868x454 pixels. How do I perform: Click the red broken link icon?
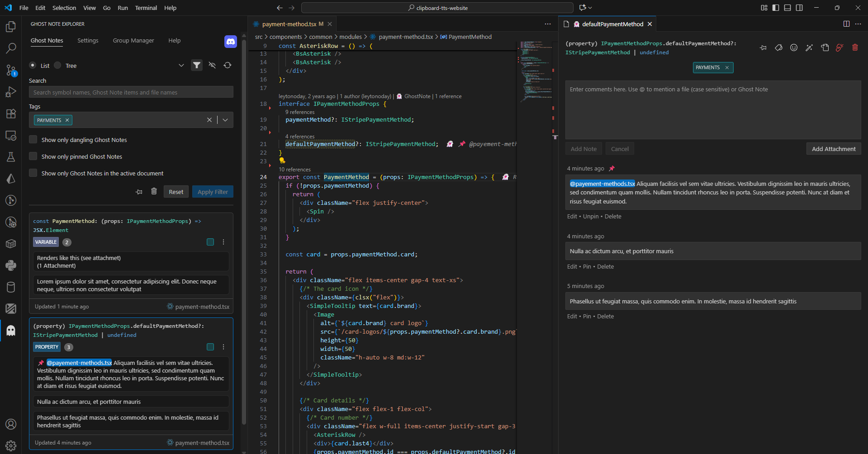(840, 47)
